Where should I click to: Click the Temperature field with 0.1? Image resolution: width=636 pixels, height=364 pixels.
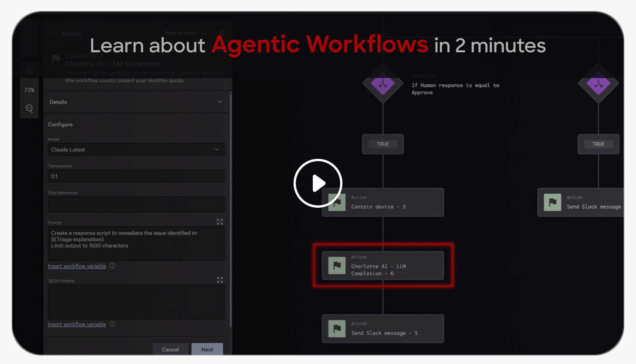(136, 176)
